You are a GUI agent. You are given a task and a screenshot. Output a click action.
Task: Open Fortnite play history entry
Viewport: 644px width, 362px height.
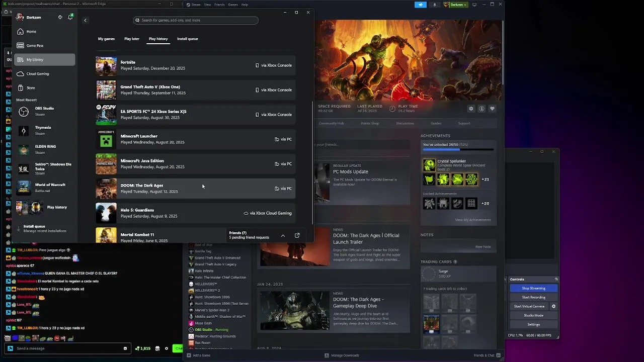196,65
